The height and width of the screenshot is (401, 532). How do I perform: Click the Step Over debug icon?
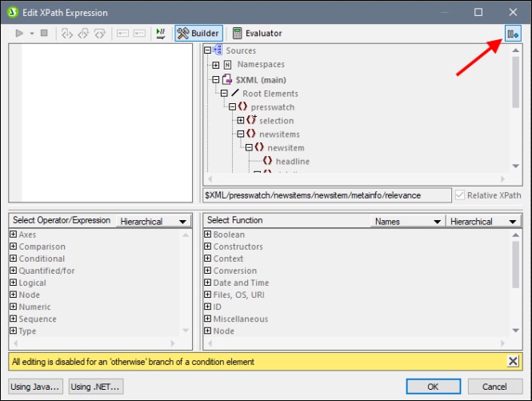[x=100, y=34]
